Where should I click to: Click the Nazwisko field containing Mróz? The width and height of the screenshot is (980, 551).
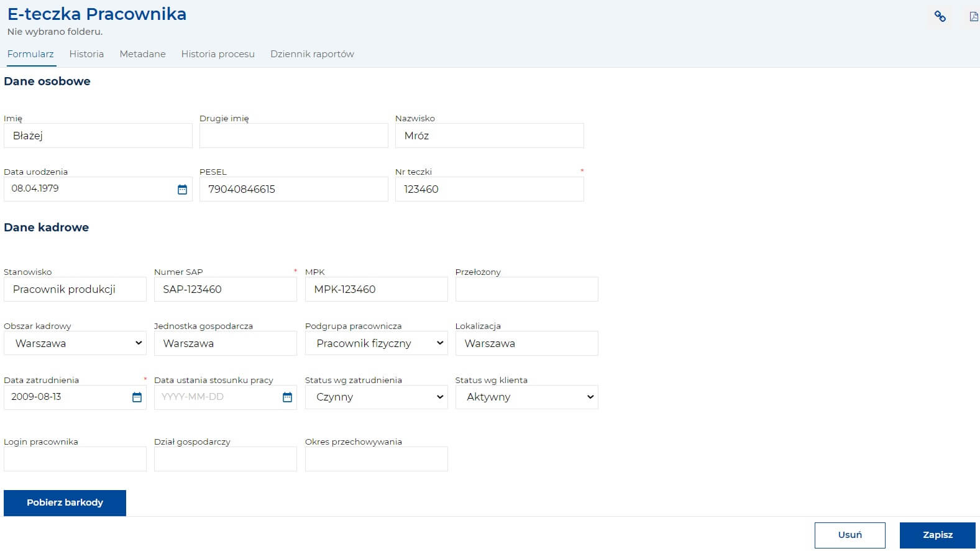tap(489, 136)
